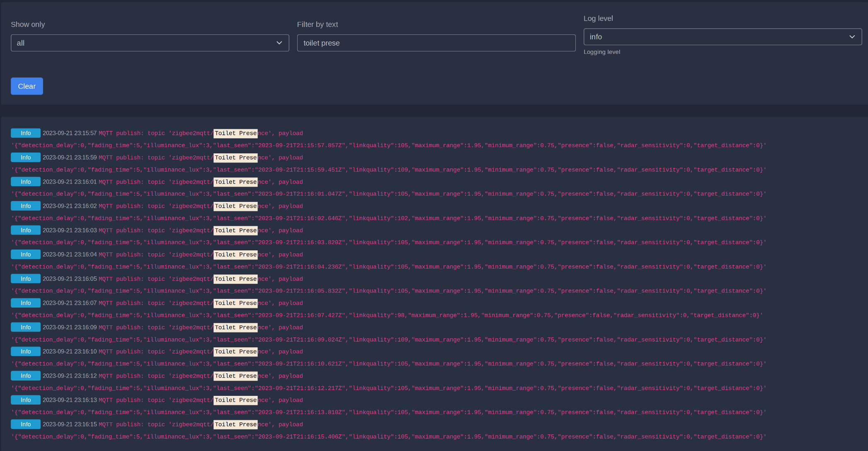
Task: Click the highlighted "Toilet Prese" topic in first entry
Action: click(235, 133)
